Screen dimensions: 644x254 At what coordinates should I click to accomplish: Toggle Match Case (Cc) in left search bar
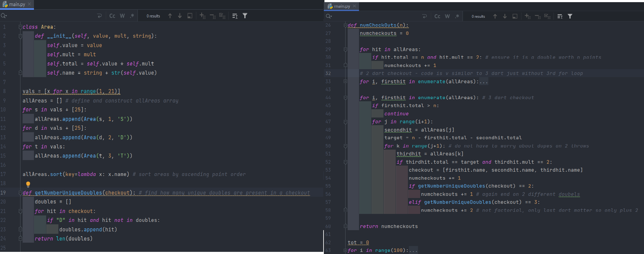click(112, 16)
